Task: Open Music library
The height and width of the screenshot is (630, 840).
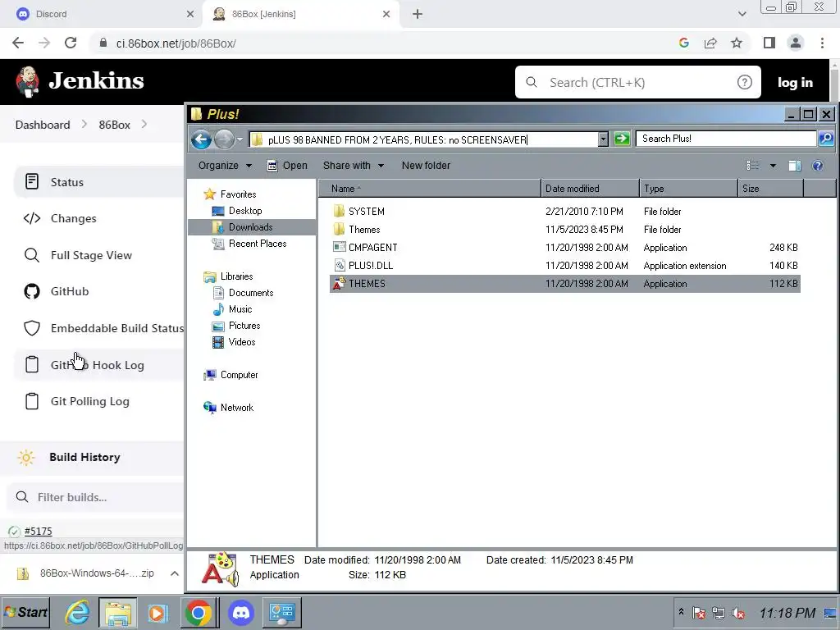Action: [232, 309]
